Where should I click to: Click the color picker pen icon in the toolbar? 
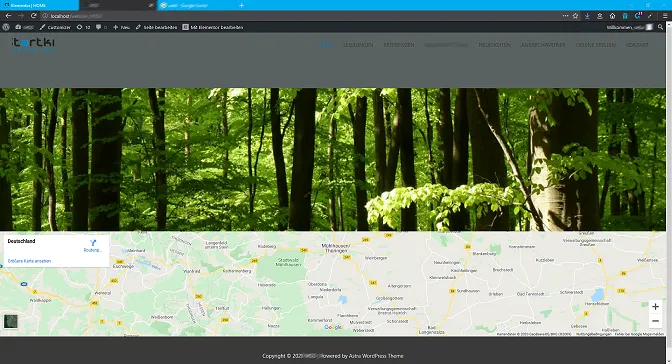(x=650, y=16)
